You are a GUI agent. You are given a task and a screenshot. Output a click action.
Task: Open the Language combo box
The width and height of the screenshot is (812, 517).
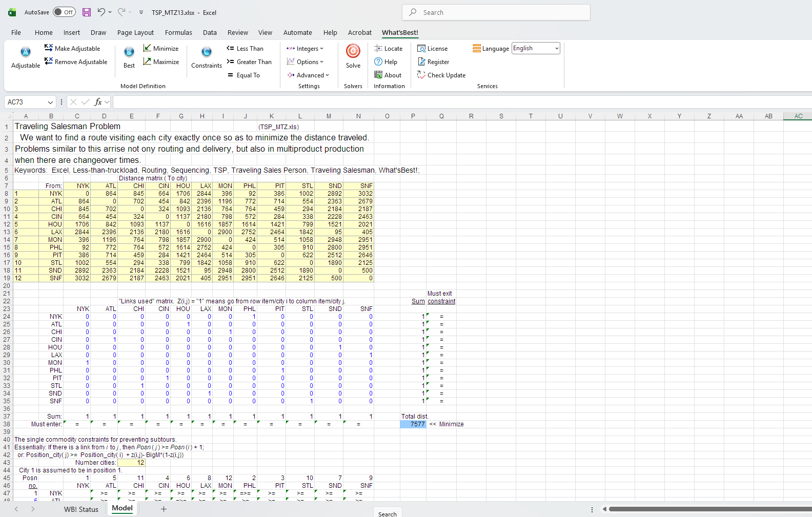[x=536, y=48]
